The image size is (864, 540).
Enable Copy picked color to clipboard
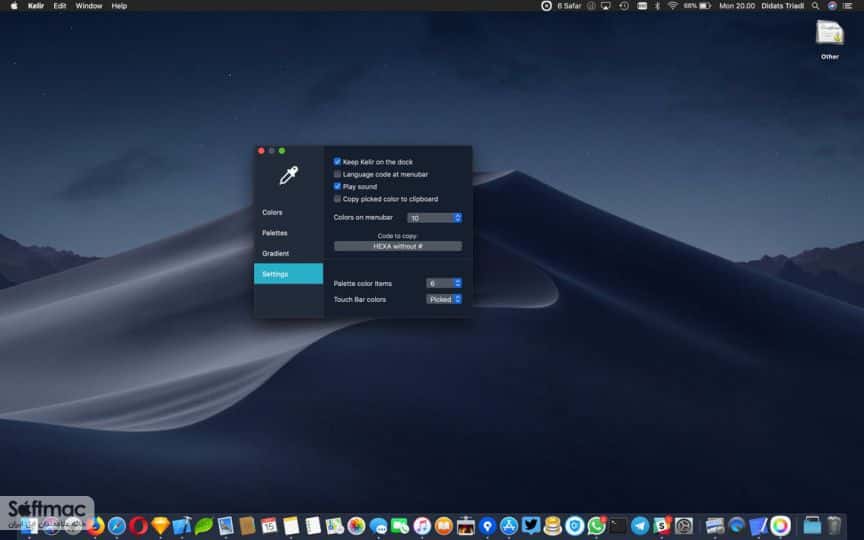337,199
